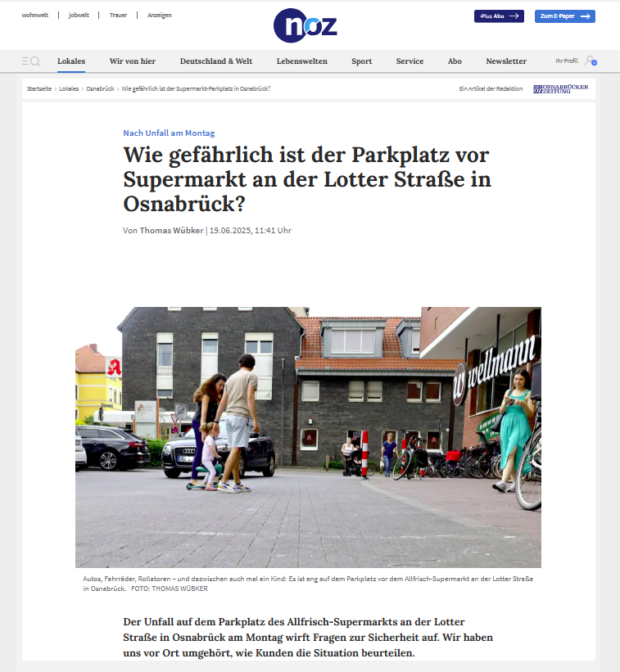Click the date 19.06.2025, 11:41 Uhr
The height and width of the screenshot is (672, 620).
[x=251, y=231]
